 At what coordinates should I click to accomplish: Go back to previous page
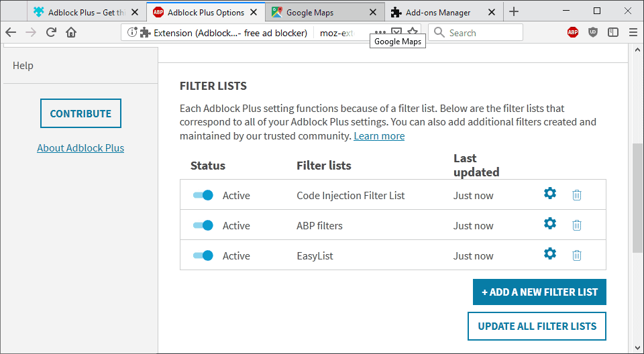(x=11, y=32)
